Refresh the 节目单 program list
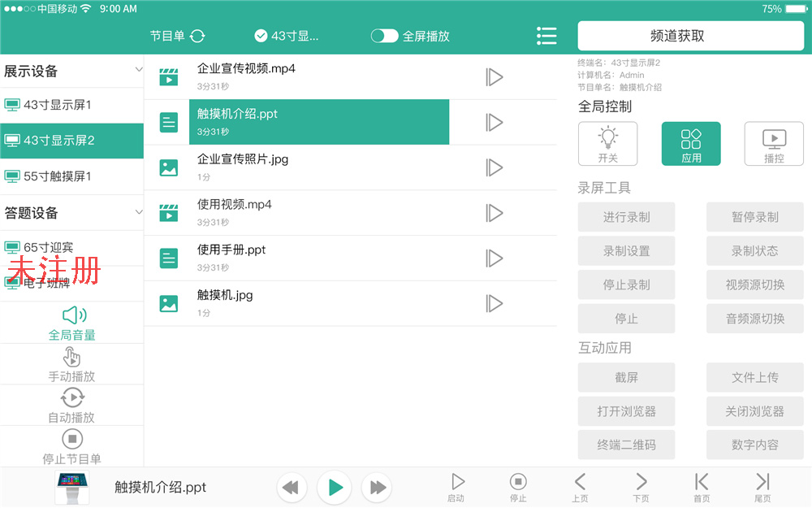Viewport: 812px width, 508px height. click(x=198, y=36)
